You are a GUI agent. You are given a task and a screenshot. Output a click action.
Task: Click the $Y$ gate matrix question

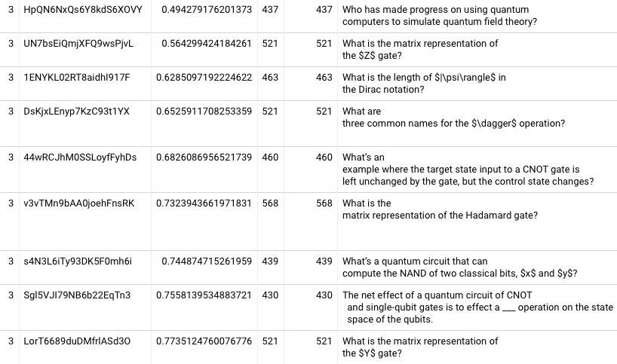pyautogui.click(x=419, y=347)
